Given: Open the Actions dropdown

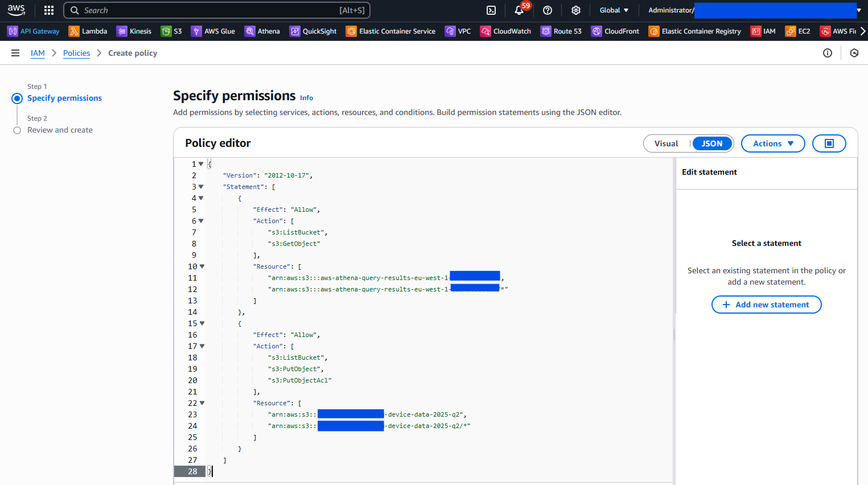Looking at the screenshot, I should (773, 143).
